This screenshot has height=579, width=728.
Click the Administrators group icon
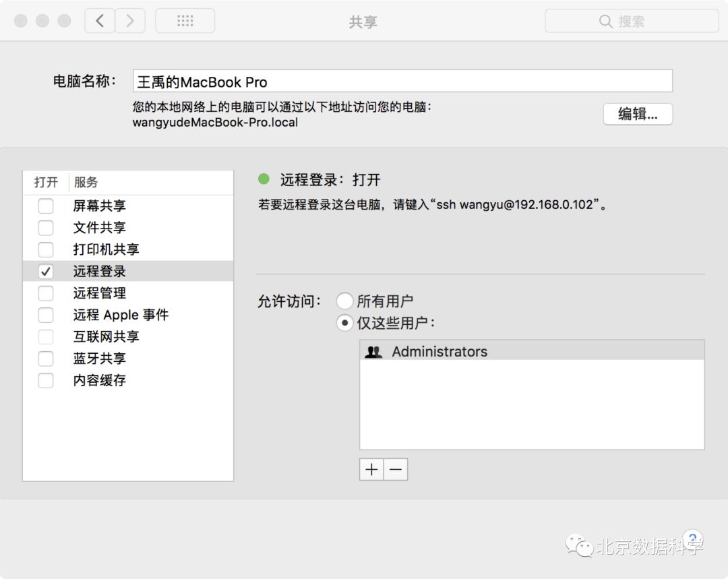(374, 351)
